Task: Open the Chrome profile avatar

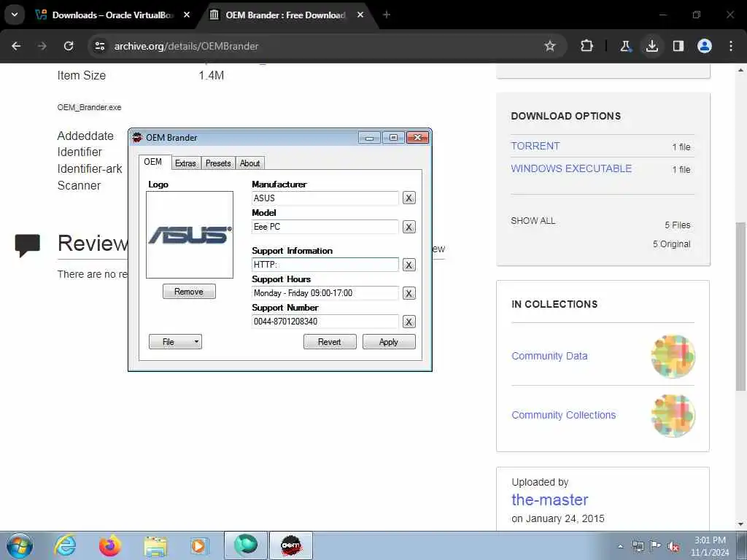Action: point(704,46)
